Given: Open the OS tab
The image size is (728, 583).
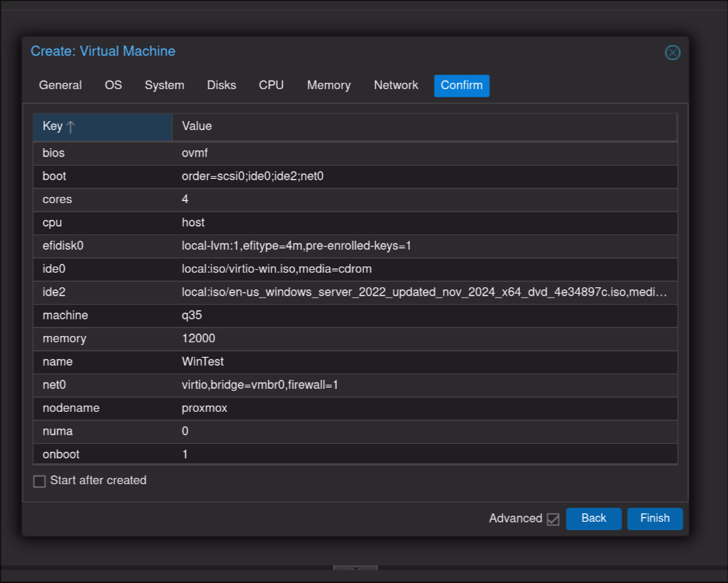Looking at the screenshot, I should click(x=113, y=86).
